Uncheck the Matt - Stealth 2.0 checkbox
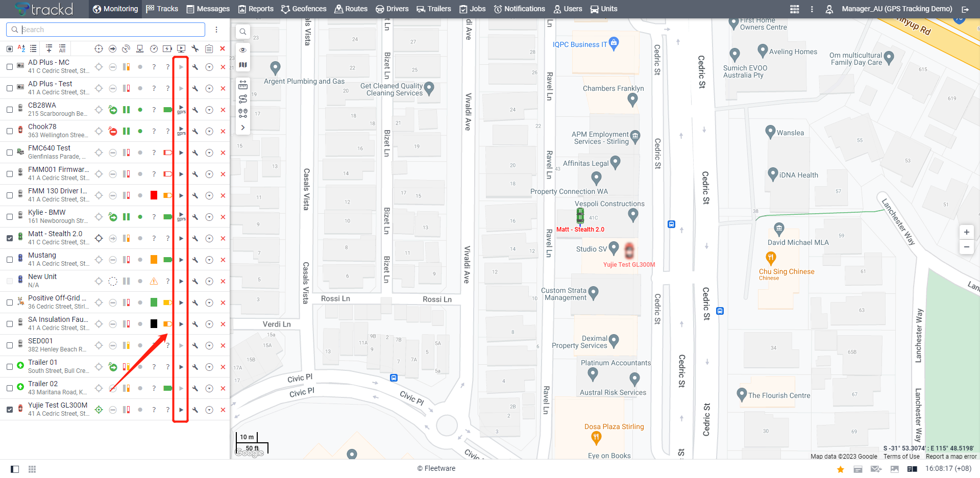This screenshot has width=980, height=478. 10,238
